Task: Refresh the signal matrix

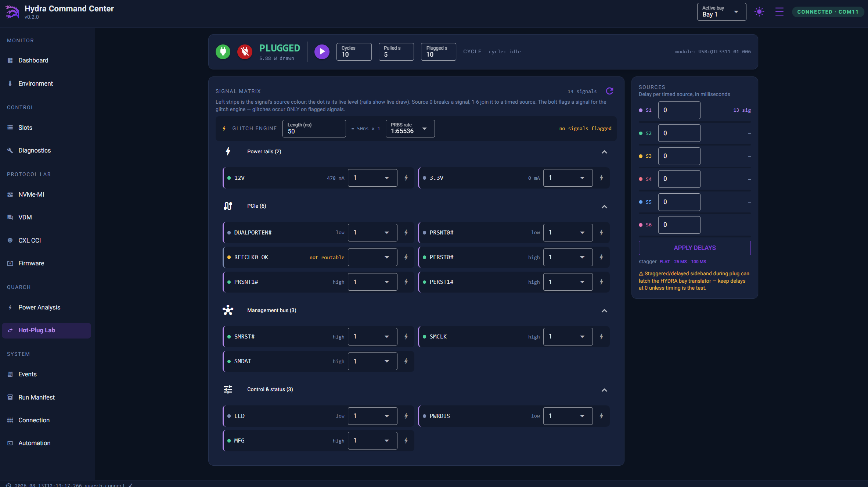Action: pos(609,91)
